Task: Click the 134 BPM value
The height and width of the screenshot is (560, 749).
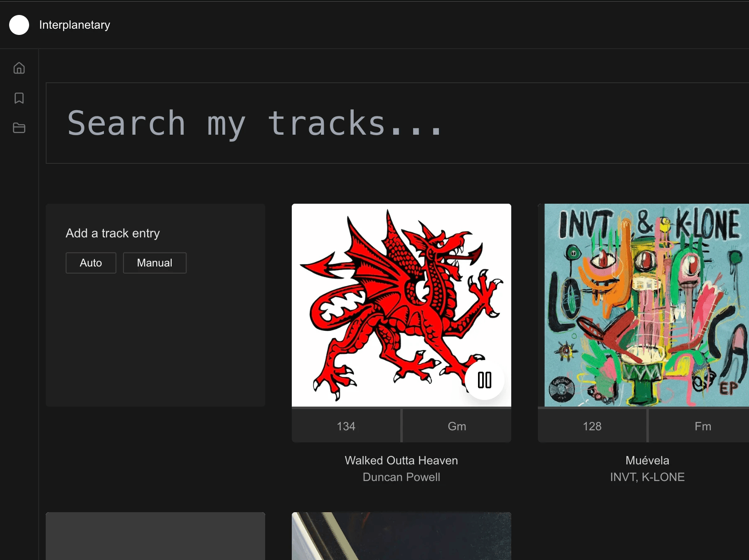Action: tap(346, 426)
